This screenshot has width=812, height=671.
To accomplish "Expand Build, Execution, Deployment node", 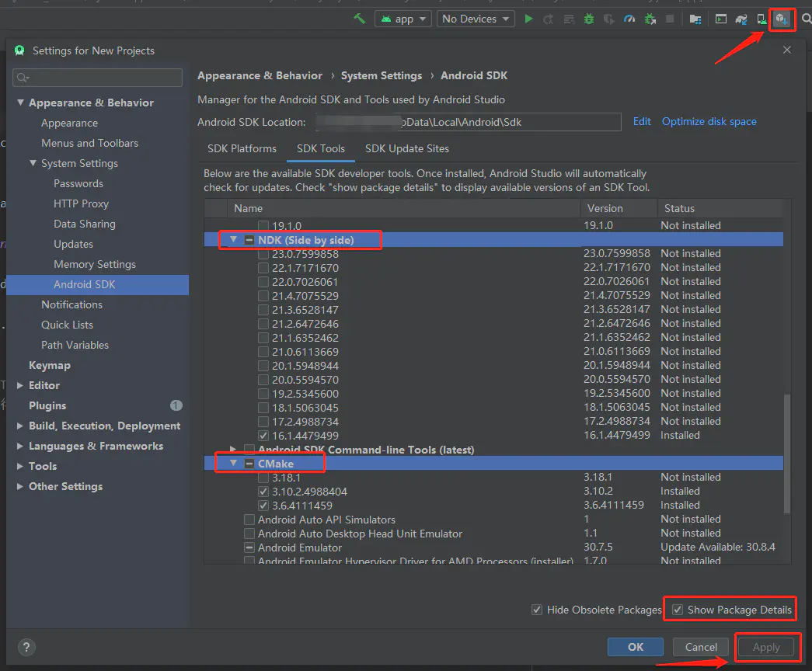I will [x=20, y=426].
